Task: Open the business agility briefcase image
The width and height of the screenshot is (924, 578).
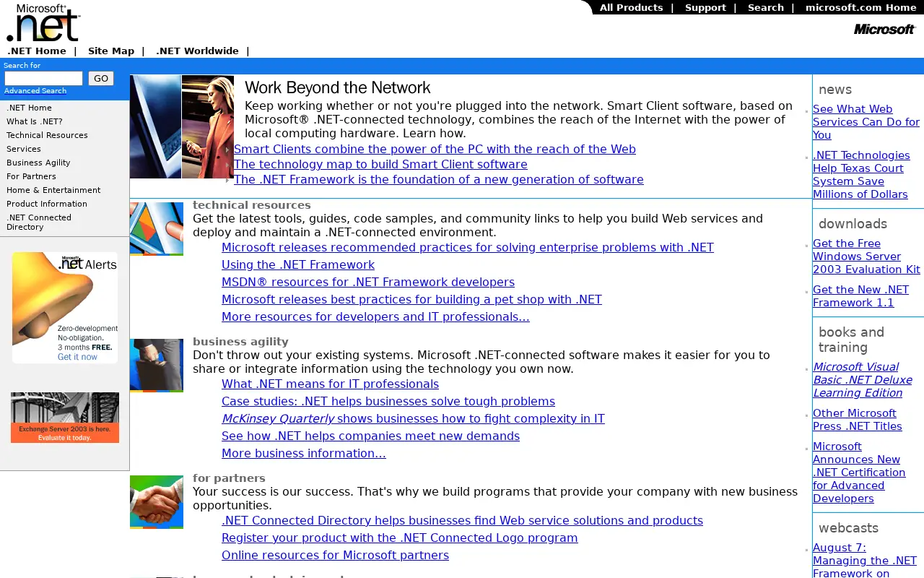Action: coord(157,366)
